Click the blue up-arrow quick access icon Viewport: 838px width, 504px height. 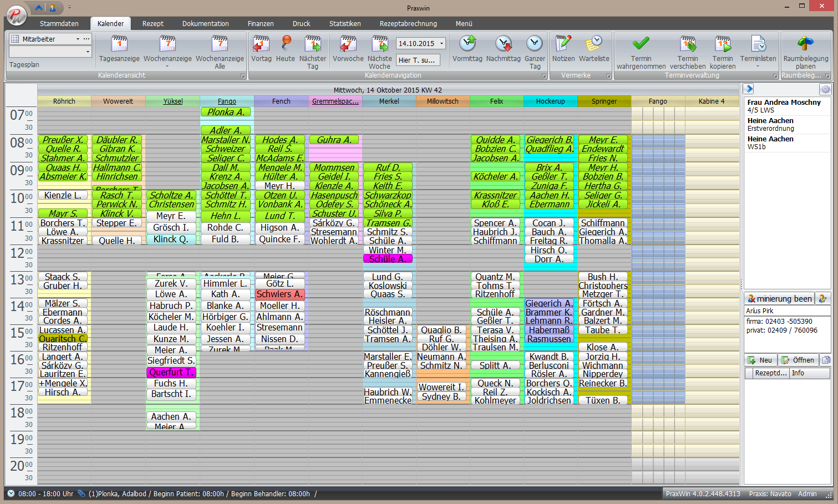point(39,8)
